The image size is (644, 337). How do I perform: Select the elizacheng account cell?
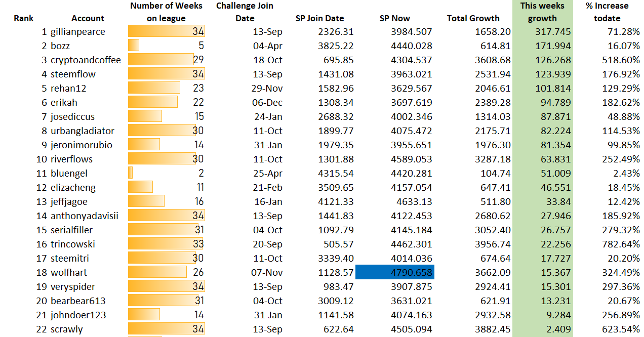click(x=73, y=187)
